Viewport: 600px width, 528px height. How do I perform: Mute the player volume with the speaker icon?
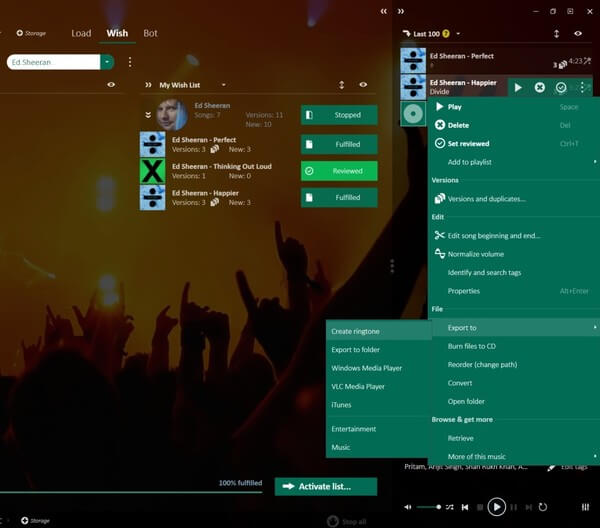[x=408, y=507]
